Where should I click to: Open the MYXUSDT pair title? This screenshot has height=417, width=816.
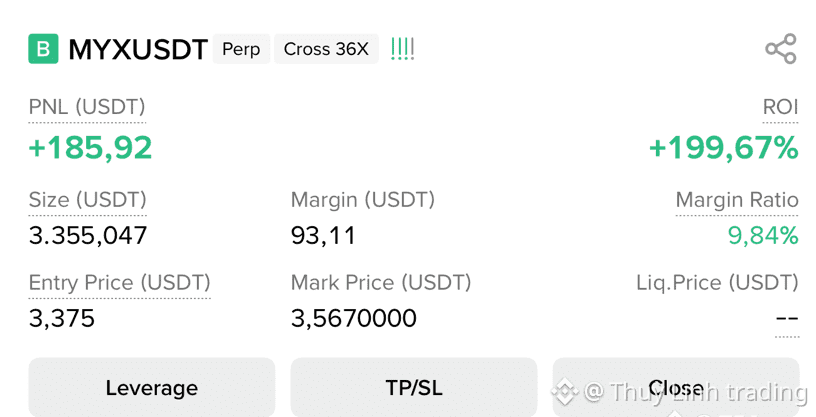pos(138,49)
